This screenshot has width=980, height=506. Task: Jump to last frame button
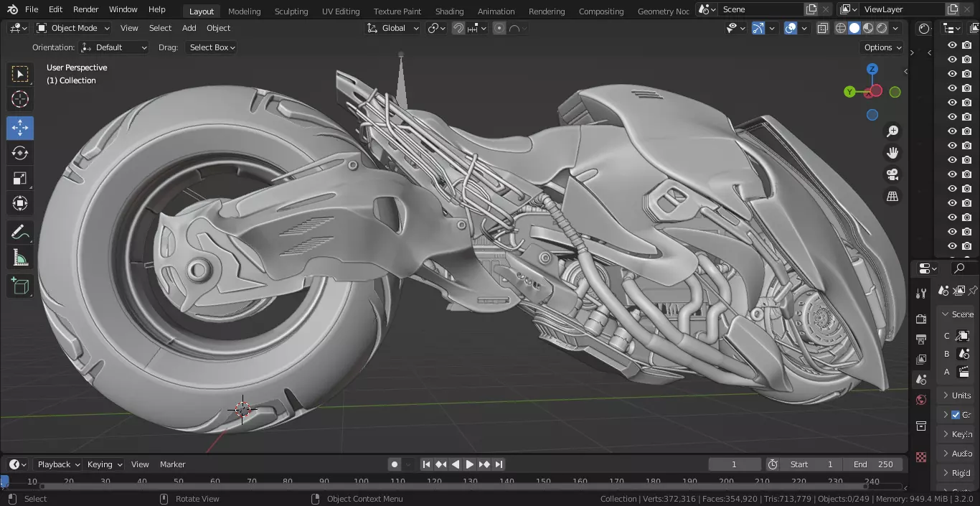pyautogui.click(x=499, y=464)
